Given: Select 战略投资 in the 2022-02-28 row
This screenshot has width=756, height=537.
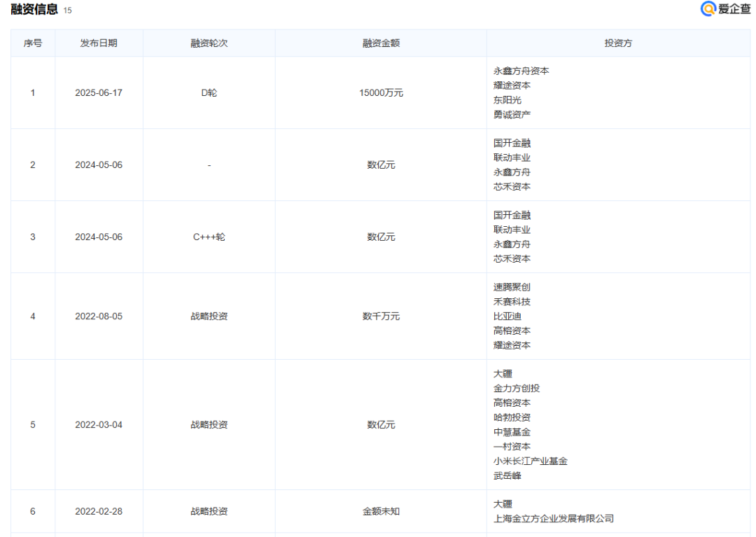Looking at the screenshot, I should 209,511.
